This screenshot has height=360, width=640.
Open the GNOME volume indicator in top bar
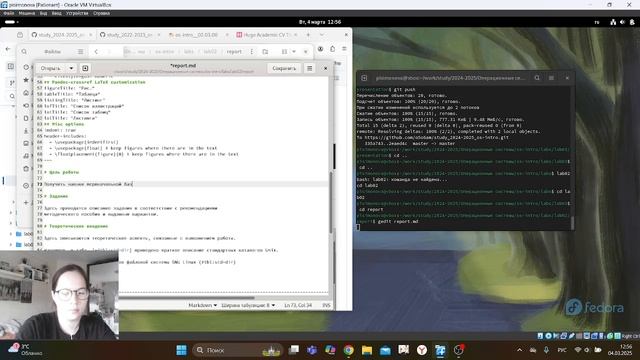[x=622, y=22]
